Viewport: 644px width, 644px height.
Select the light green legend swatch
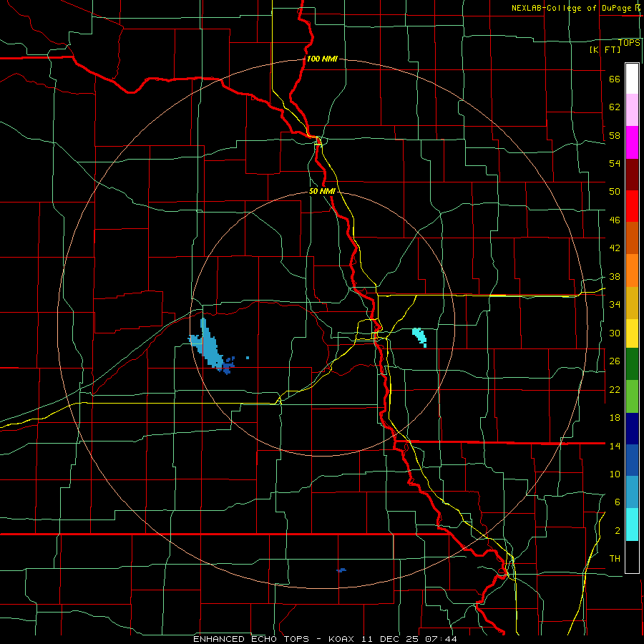pos(632,396)
